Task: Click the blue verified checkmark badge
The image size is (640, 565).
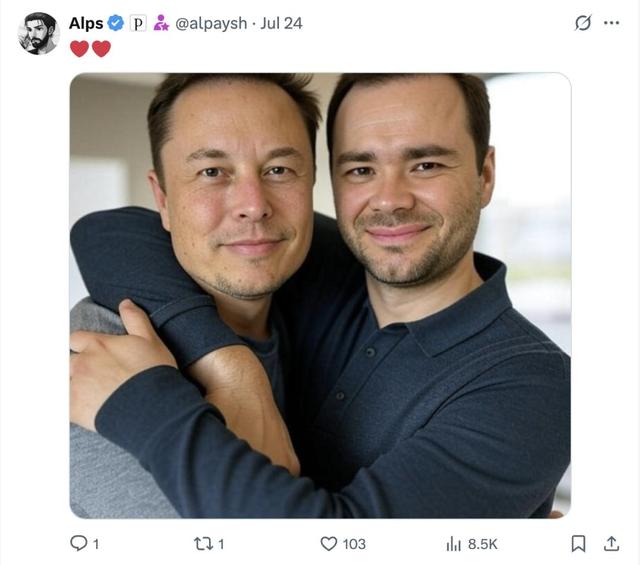Action: click(x=116, y=23)
